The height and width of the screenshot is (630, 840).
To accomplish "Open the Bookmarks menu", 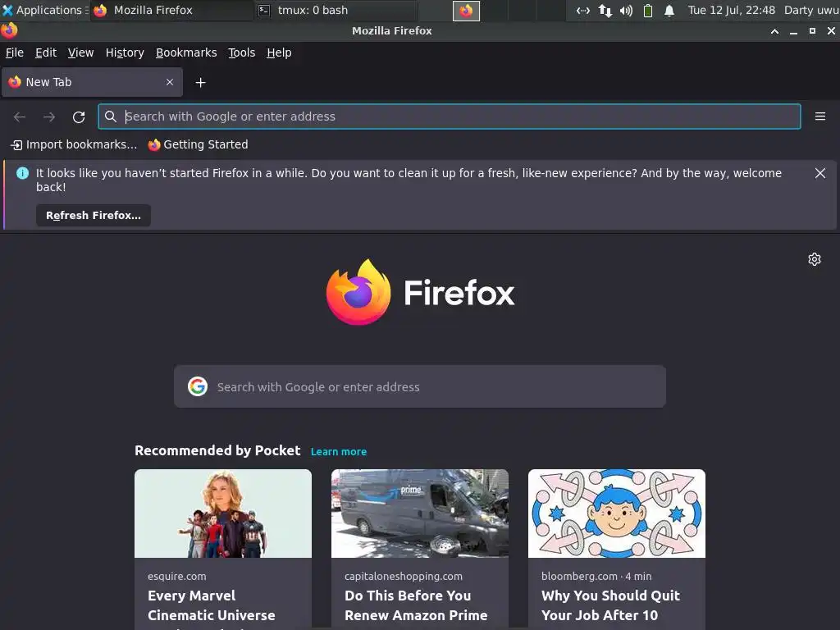I will [x=186, y=52].
